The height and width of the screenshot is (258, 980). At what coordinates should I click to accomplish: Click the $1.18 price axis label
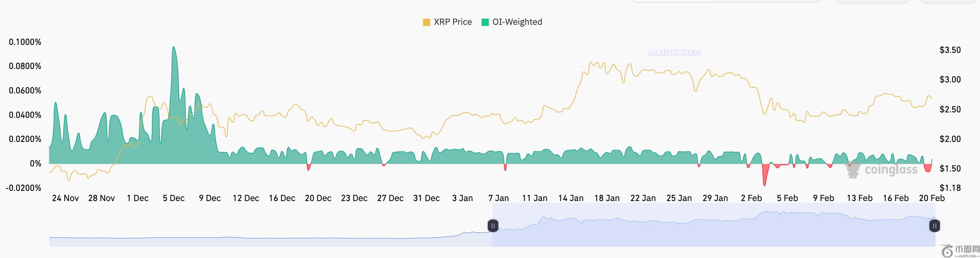point(950,188)
